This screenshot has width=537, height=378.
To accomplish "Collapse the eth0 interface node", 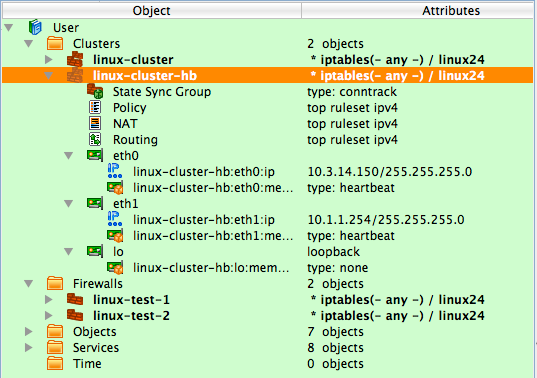I will click(68, 156).
